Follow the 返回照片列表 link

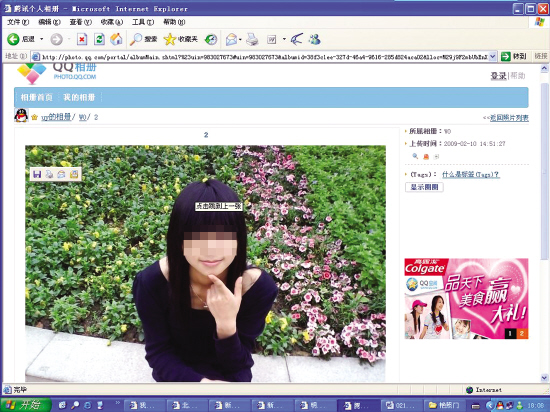point(509,118)
